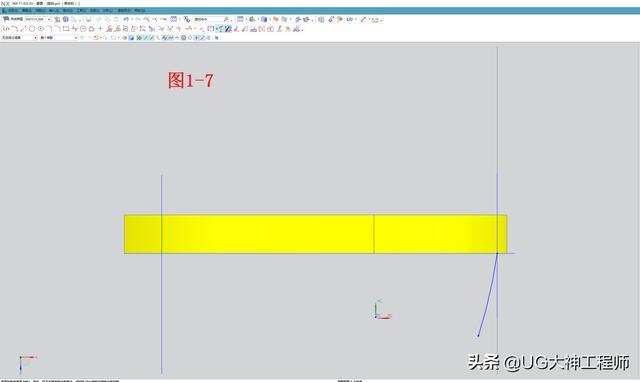The image size is (640, 382).
Task: Open the last menu in the menu bar
Action: point(140,10)
